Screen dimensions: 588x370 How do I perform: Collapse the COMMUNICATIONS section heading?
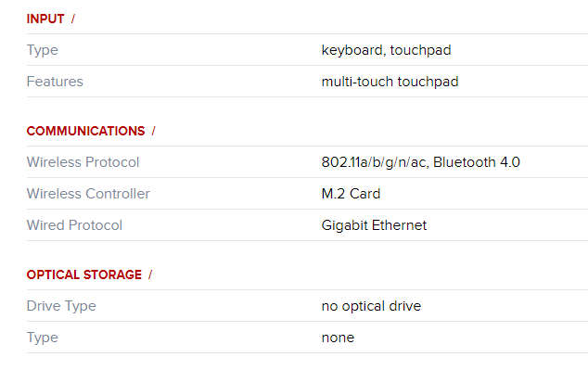86,131
